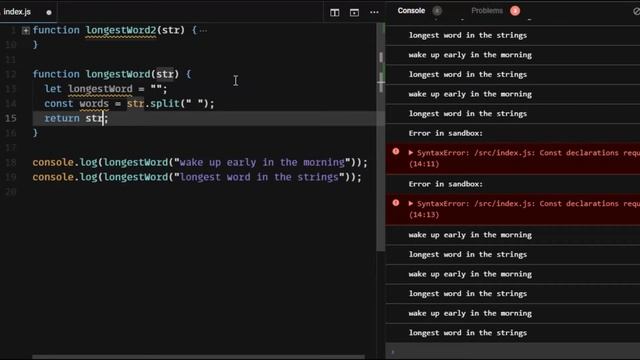Screen dimensions: 640x360
Task: Toggle the preview window layout icon
Action: pos(354,12)
